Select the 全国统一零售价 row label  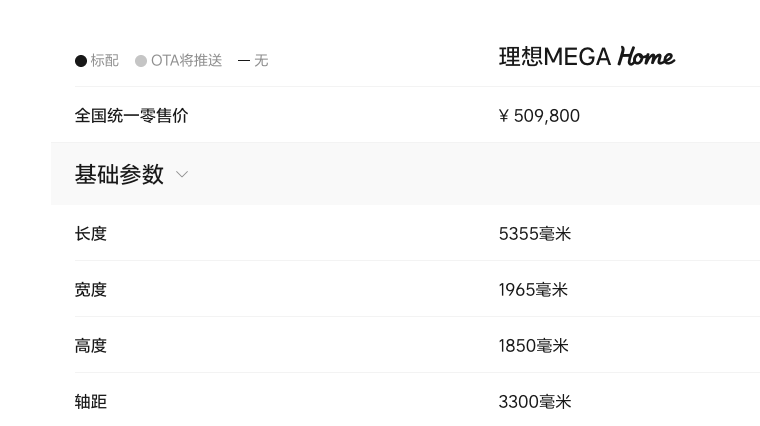click(x=131, y=116)
